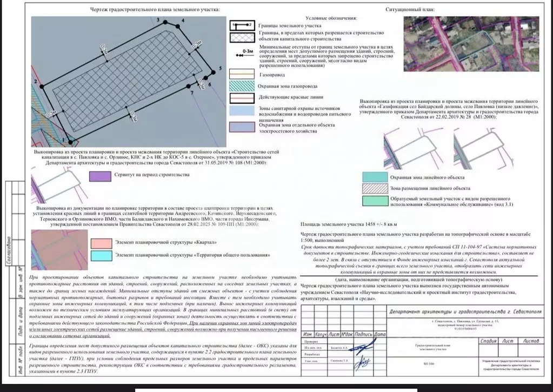
Task: Click boundary point 2 on the plot drawing
Action: coord(42,87)
